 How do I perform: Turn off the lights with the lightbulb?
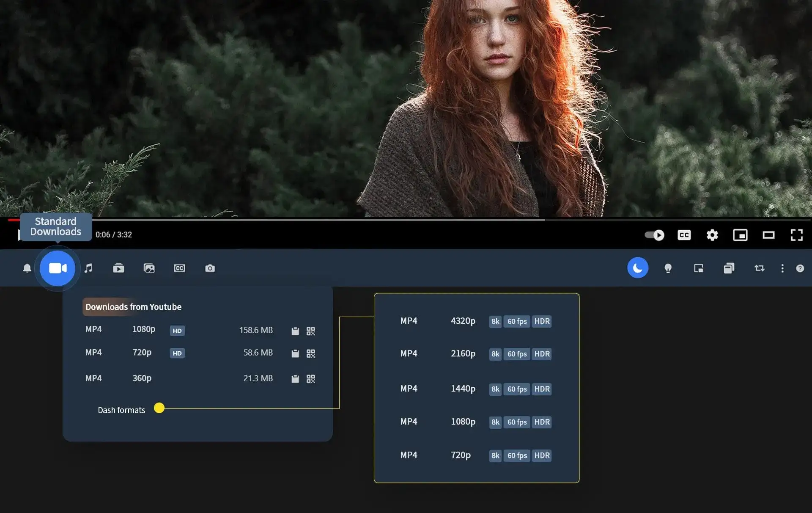click(x=668, y=268)
